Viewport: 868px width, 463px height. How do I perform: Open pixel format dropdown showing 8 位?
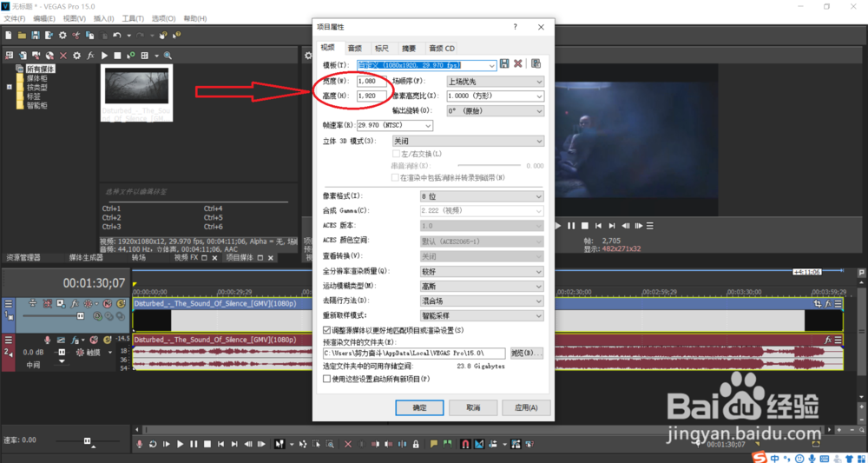click(482, 196)
